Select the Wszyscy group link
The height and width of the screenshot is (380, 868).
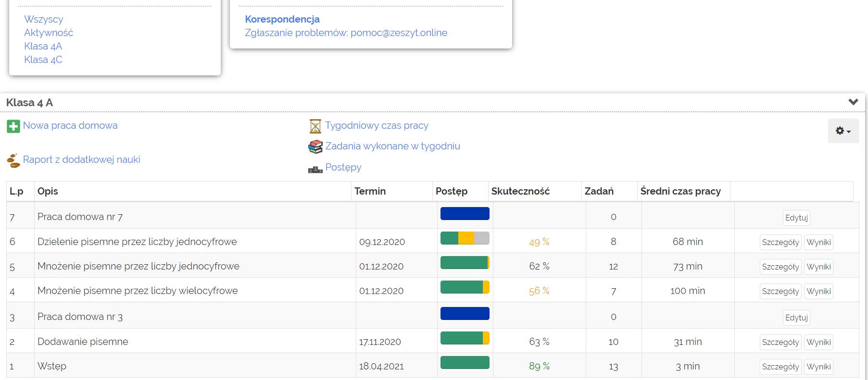click(x=44, y=19)
